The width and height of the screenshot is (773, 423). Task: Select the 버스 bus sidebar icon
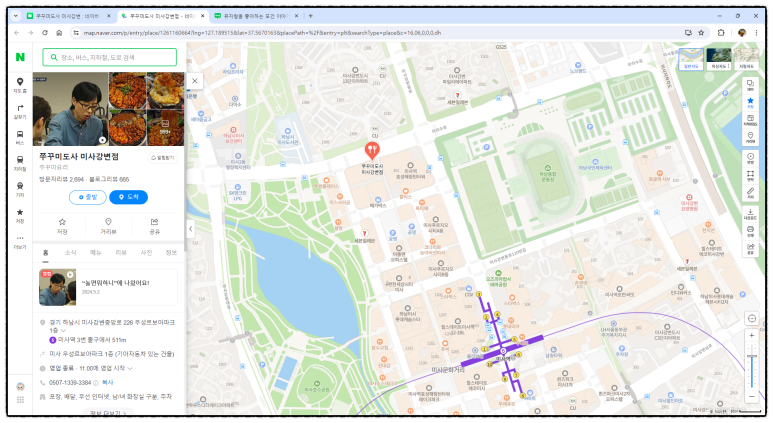pos(20,138)
